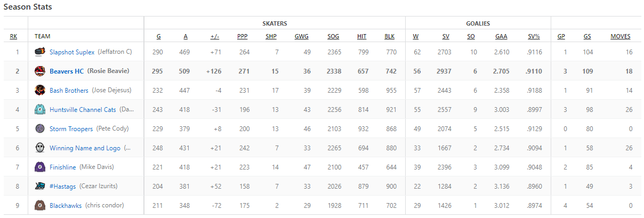Open the Slapshot Suplex team page
The width and height of the screenshot is (644, 218).
[72, 52]
